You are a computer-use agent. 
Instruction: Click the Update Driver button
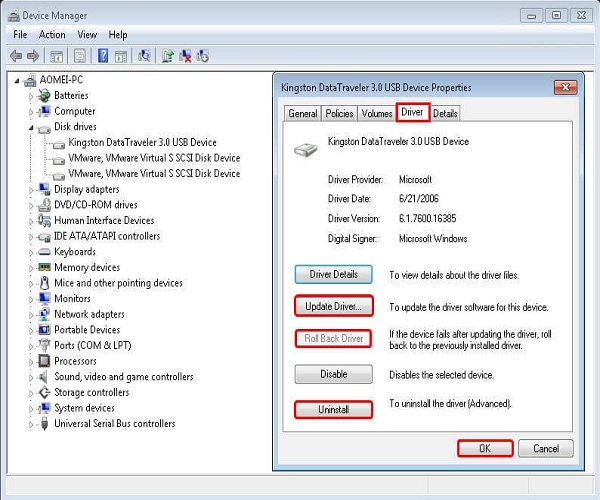tap(334, 306)
